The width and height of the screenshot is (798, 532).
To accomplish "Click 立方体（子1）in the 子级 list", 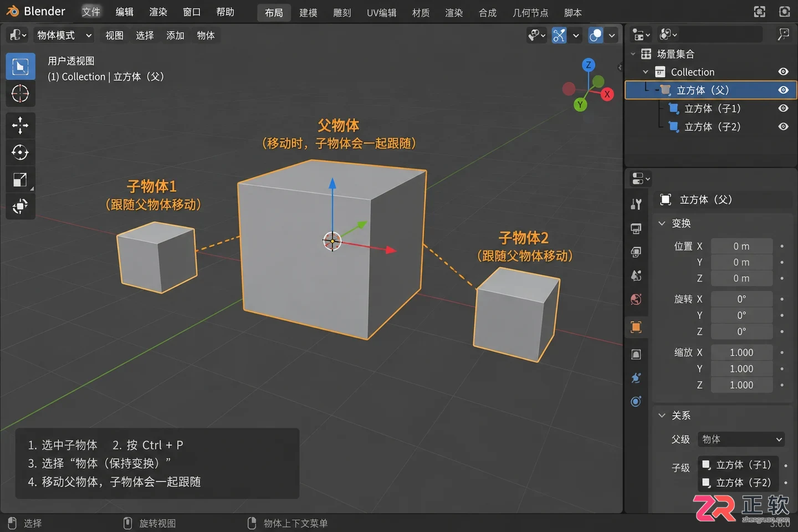I will [738, 465].
